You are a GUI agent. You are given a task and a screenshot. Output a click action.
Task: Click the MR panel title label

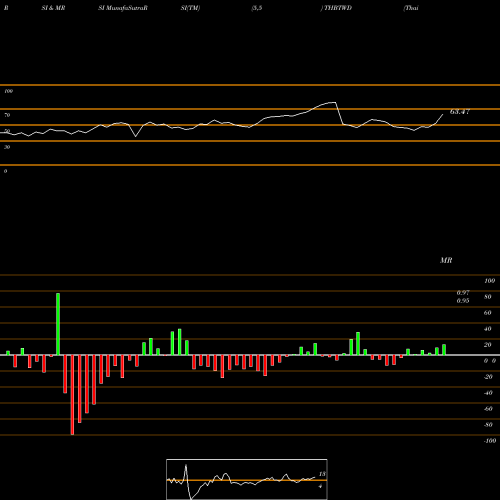coord(446,260)
